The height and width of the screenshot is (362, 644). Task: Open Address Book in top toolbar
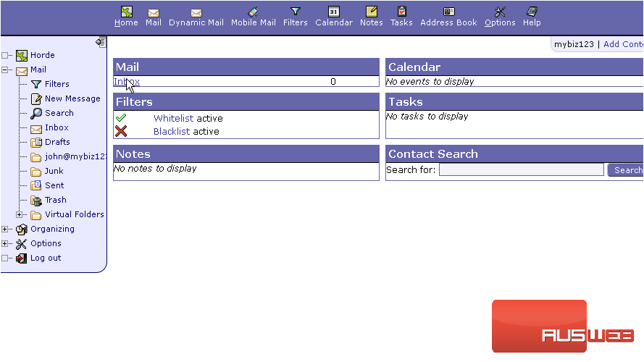point(448,12)
